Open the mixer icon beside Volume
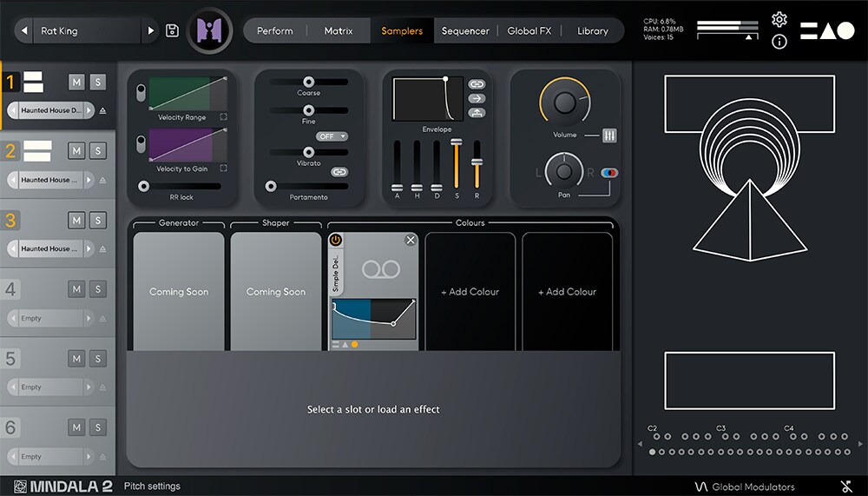 609,136
